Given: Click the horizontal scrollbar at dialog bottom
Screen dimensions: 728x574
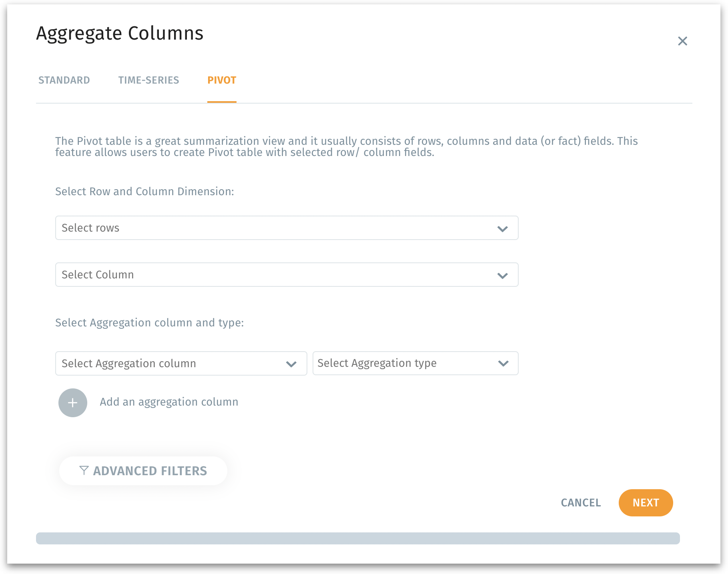Looking at the screenshot, I should 358,538.
